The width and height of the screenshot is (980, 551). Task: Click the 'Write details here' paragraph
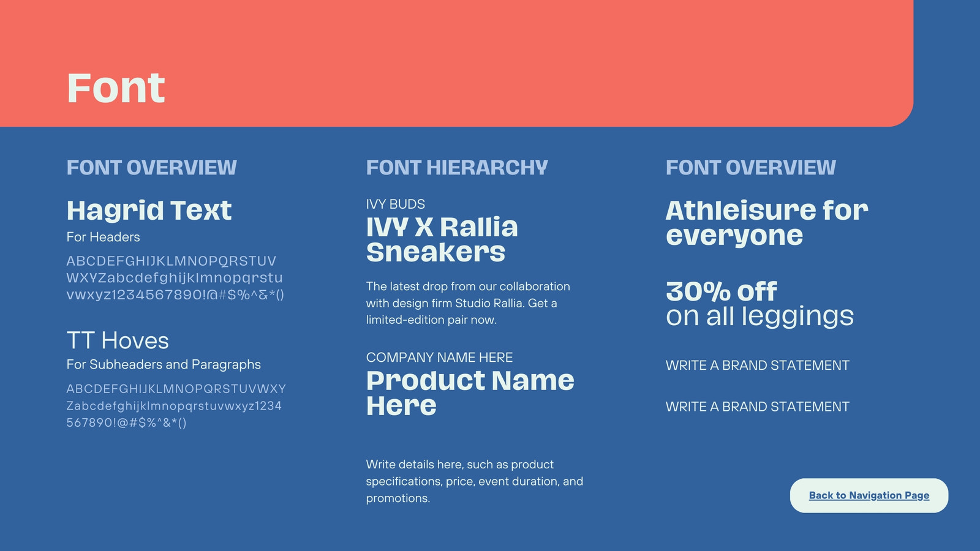point(475,481)
